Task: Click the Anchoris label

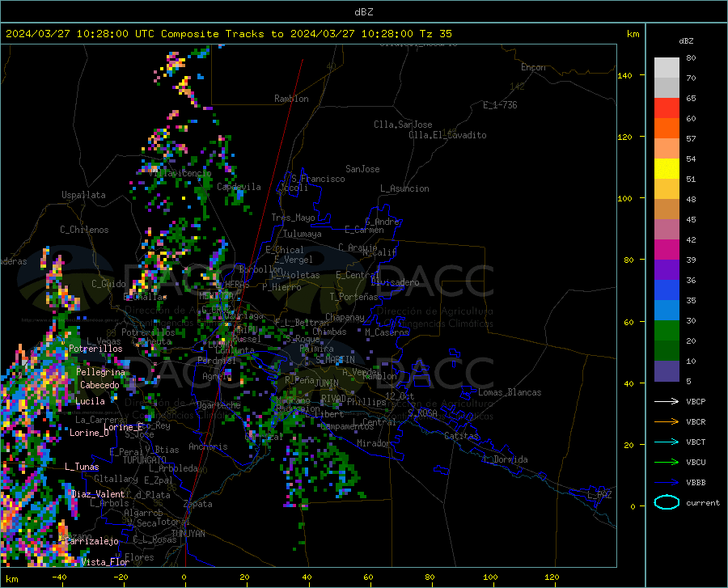Action: pyautogui.click(x=208, y=447)
